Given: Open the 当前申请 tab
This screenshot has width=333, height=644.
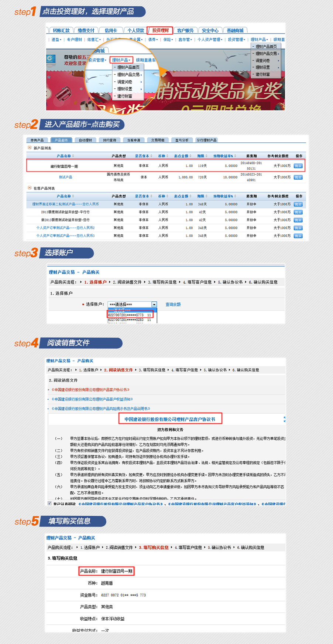Looking at the screenshot, I should [134, 140].
